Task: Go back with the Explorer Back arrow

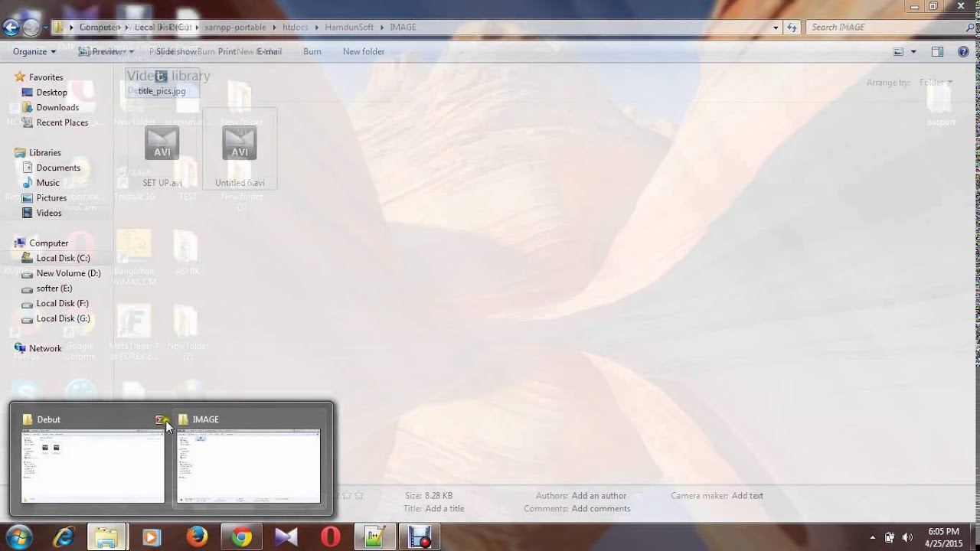Action: click(11, 28)
